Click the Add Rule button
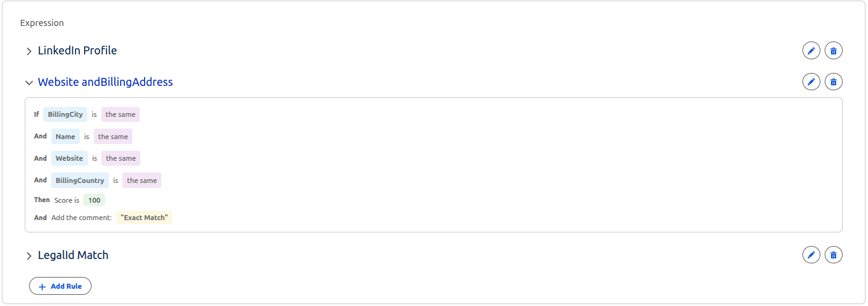The height and width of the screenshot is (306, 868). [x=60, y=286]
